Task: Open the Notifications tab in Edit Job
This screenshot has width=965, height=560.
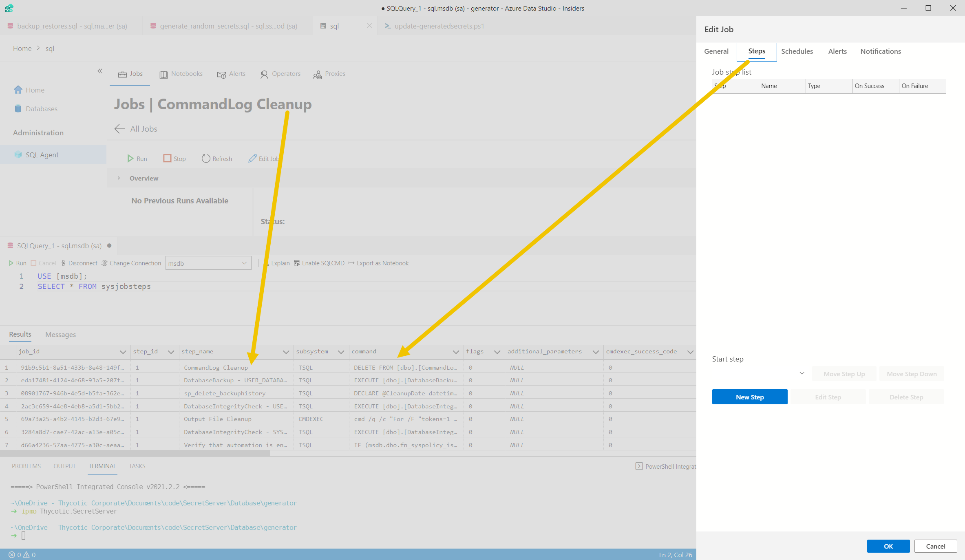Action: 881,51
